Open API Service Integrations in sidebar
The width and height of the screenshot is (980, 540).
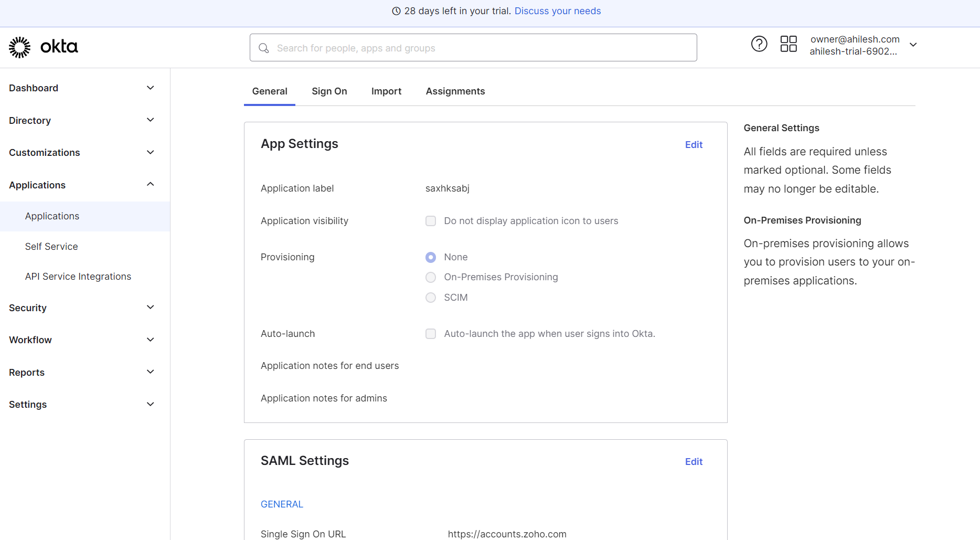(78, 277)
